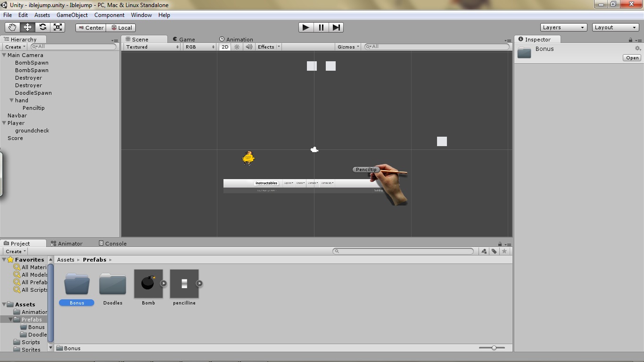The image size is (644, 362).
Task: Click the Project panel search field
Action: click(403, 251)
